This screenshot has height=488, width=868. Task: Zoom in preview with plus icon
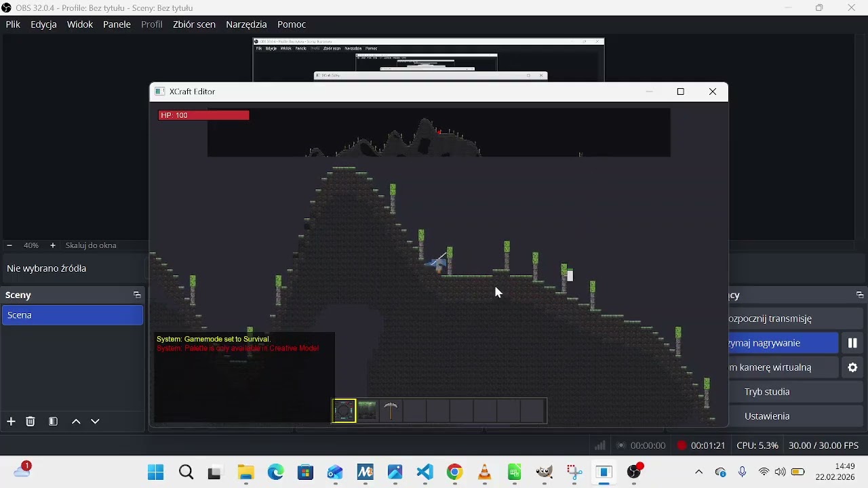click(52, 245)
